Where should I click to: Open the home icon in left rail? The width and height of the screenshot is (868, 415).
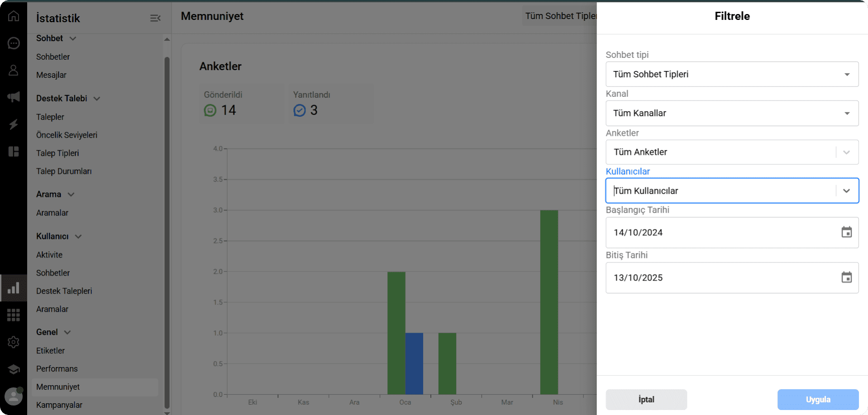click(14, 16)
